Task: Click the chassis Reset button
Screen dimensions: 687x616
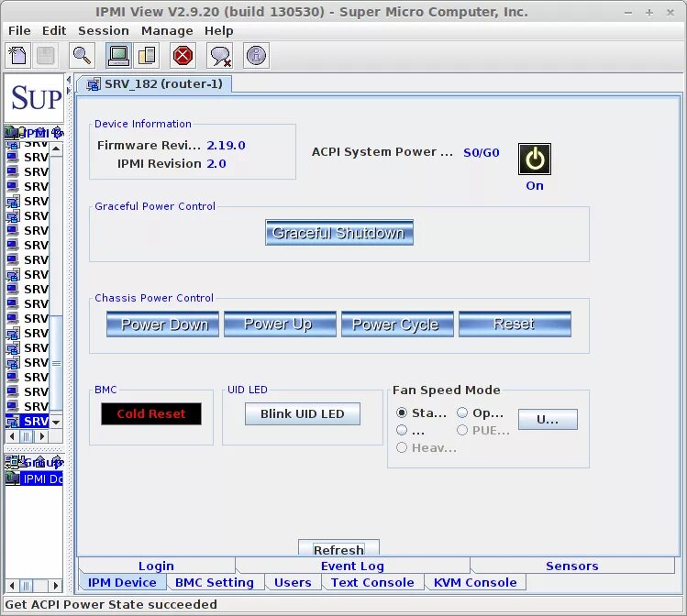Action: pyautogui.click(x=515, y=324)
